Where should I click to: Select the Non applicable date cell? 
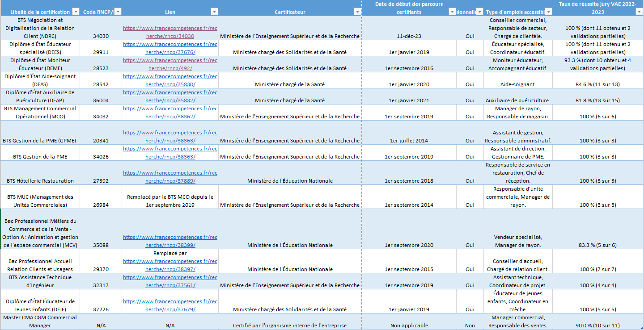click(409, 326)
